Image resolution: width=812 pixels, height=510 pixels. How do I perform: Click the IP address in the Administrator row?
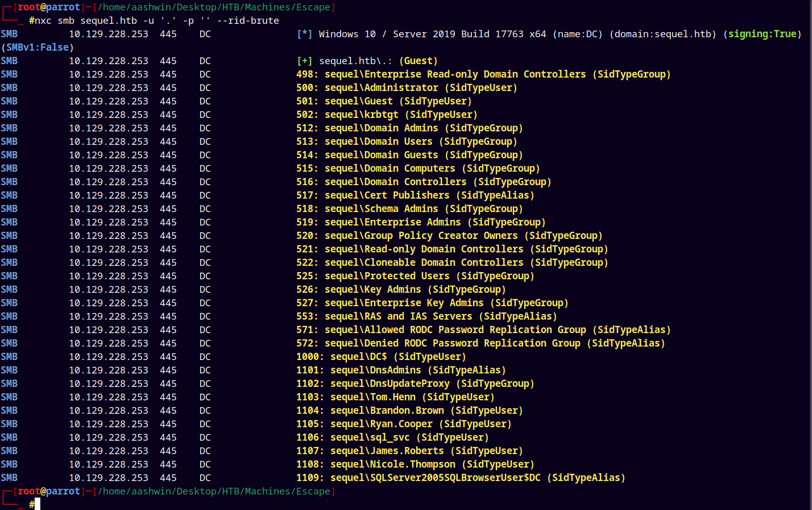coord(109,88)
